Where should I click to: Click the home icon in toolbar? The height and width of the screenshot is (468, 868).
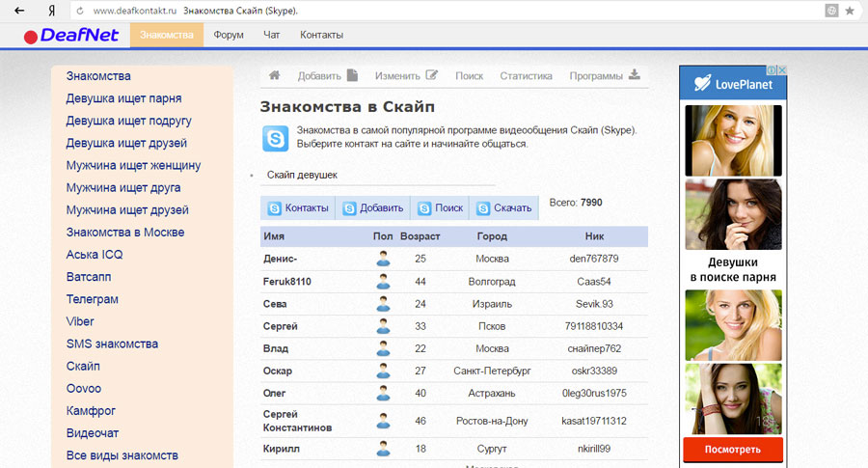point(275,75)
